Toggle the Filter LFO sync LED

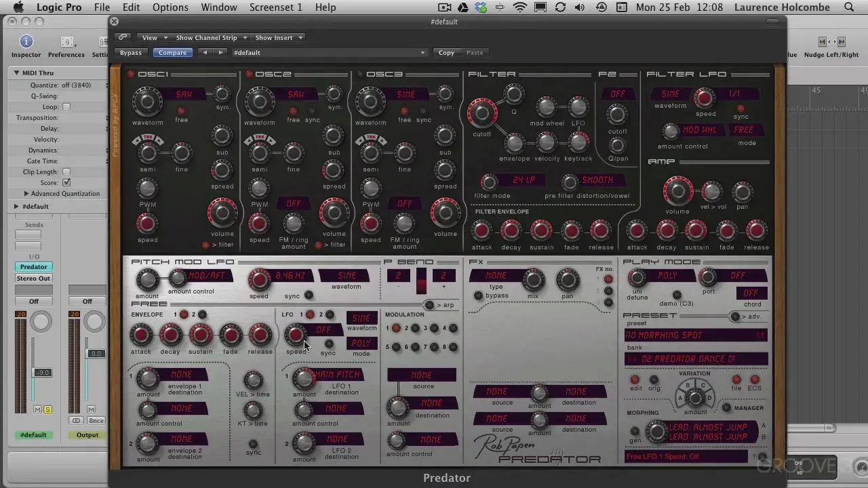pyautogui.click(x=741, y=108)
